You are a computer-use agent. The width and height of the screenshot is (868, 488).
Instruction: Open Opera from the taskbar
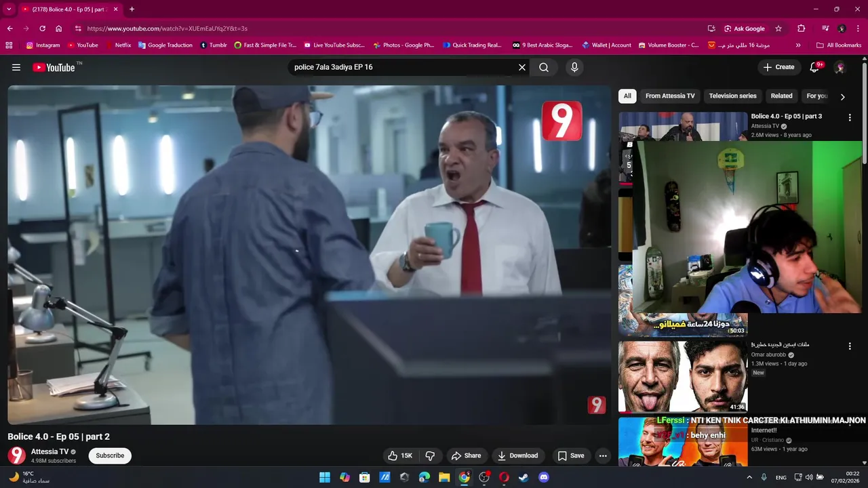504,477
